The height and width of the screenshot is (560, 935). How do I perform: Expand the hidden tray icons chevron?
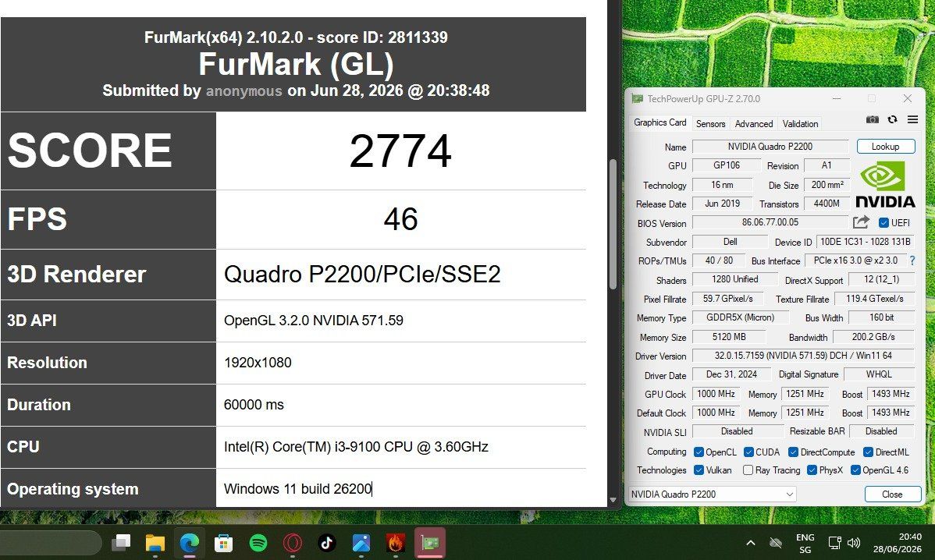751,543
